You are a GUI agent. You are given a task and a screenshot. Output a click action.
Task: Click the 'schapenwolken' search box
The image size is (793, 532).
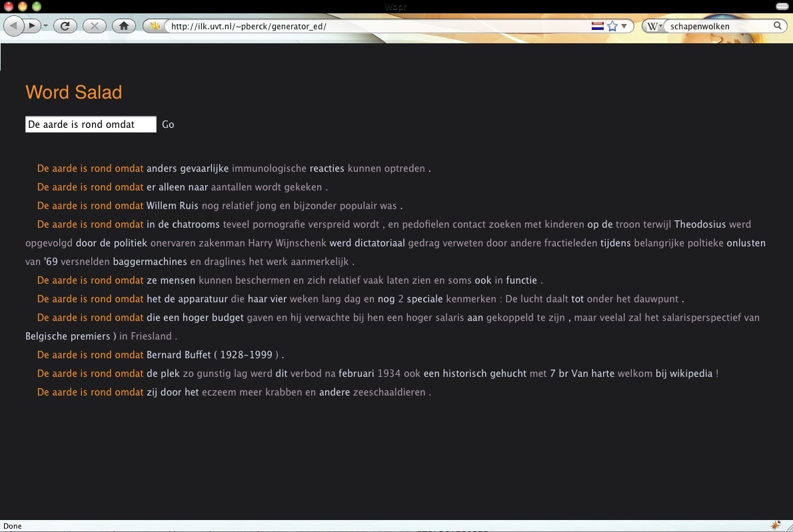coord(718,27)
